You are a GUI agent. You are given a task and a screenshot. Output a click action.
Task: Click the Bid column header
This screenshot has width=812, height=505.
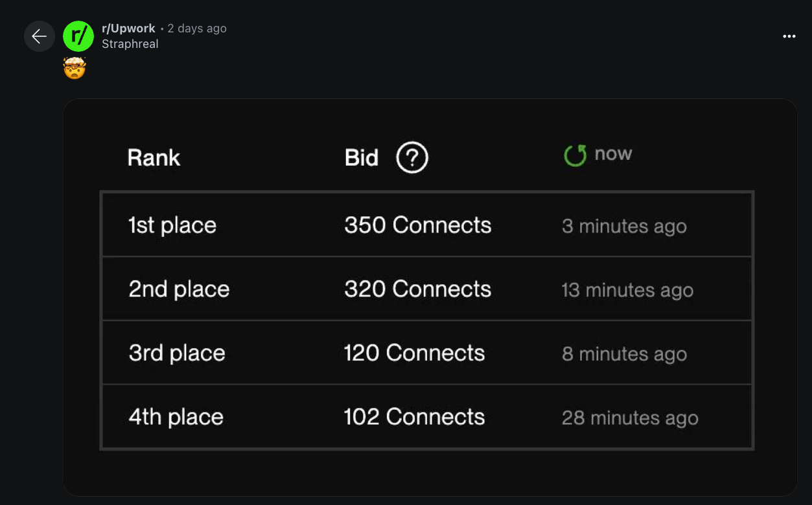361,158
